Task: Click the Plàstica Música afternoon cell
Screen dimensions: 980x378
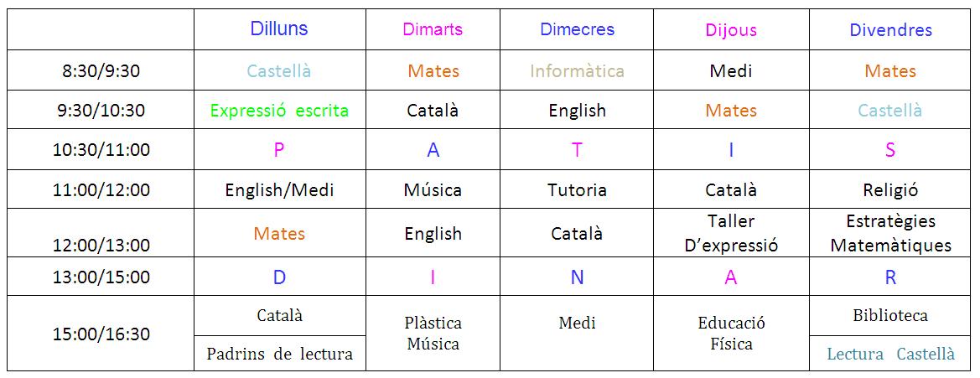Action: pyautogui.click(x=433, y=334)
